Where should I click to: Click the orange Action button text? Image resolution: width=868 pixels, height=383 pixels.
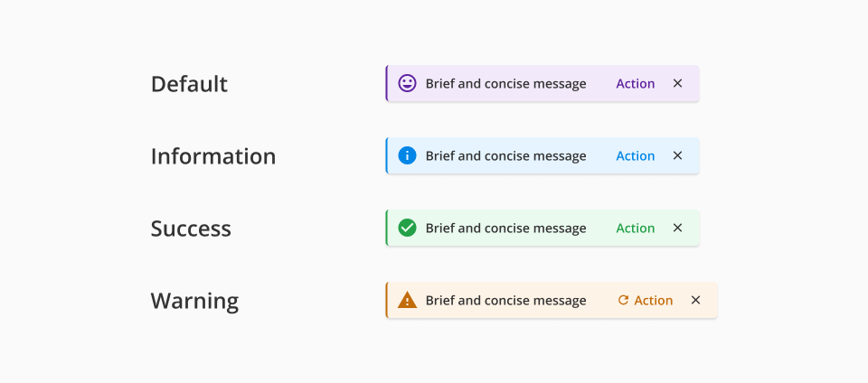[x=653, y=300]
